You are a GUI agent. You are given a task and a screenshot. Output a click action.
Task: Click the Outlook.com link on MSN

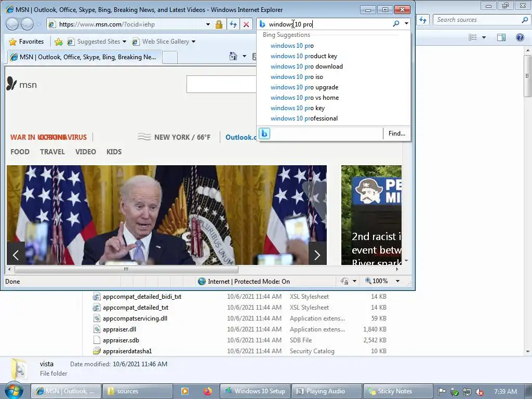click(x=241, y=137)
